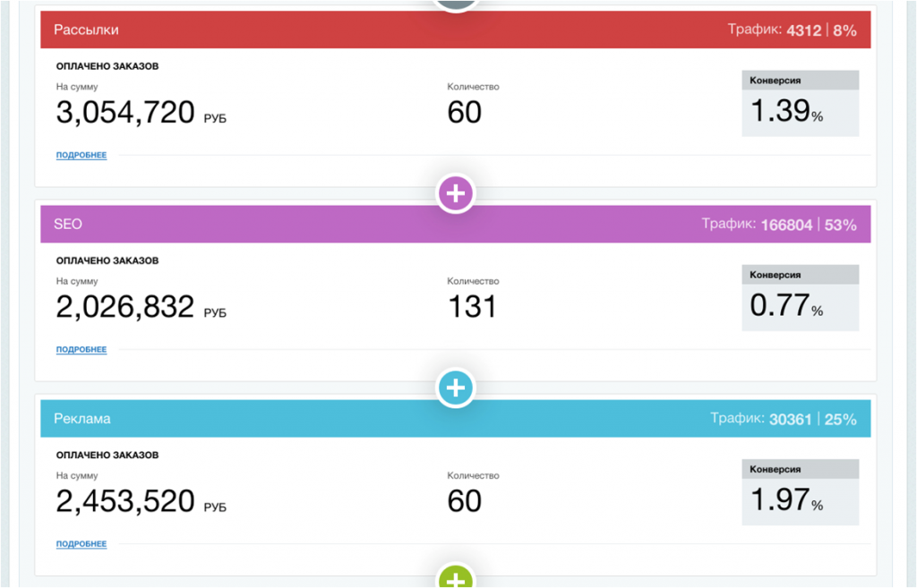Select the blue Реклама header bar
This screenshot has width=917, height=588.
tap(456, 419)
